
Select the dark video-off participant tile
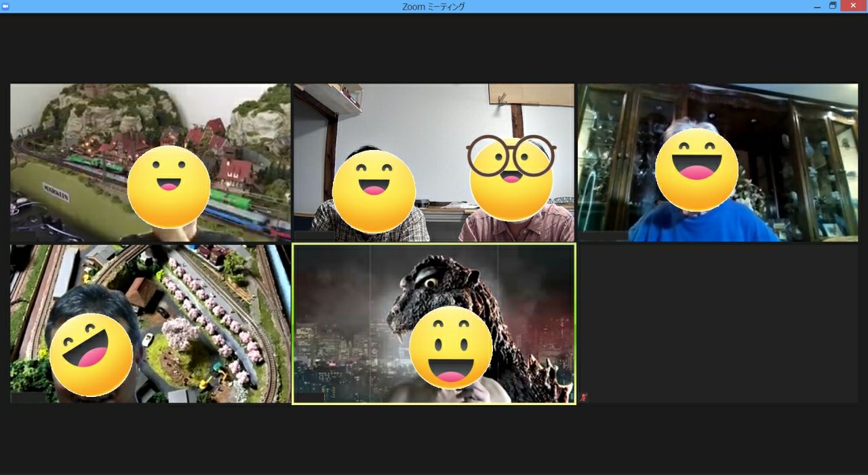click(717, 324)
